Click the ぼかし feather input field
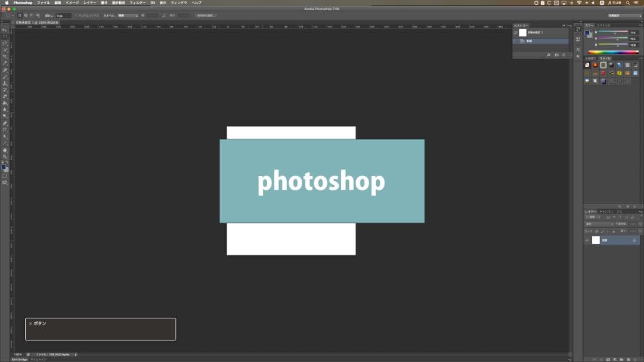 [x=63, y=16]
